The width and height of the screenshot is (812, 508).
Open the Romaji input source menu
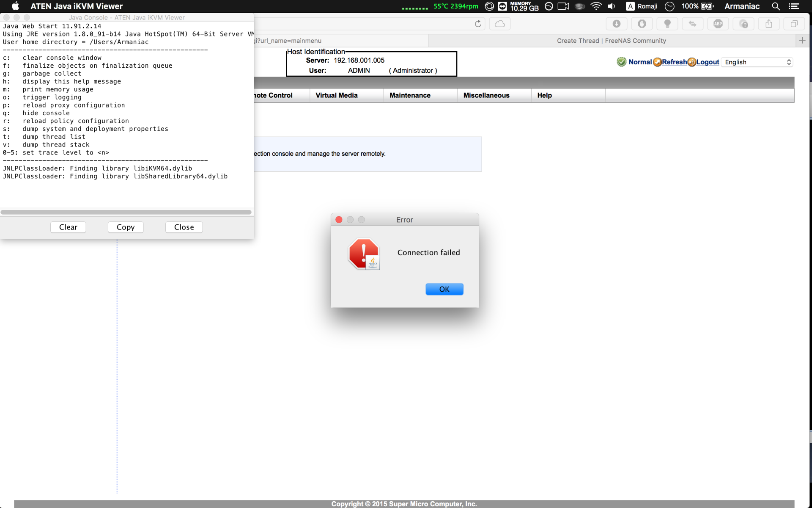642,6
